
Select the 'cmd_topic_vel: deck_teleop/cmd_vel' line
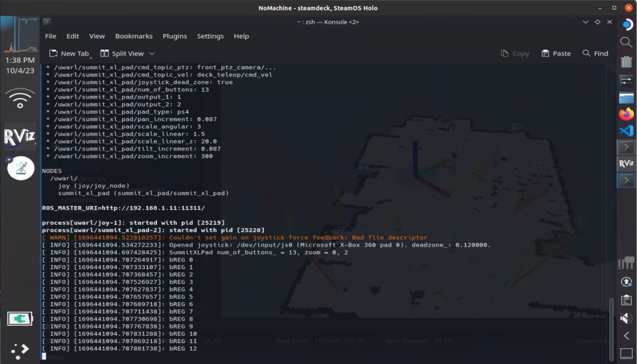pos(159,75)
